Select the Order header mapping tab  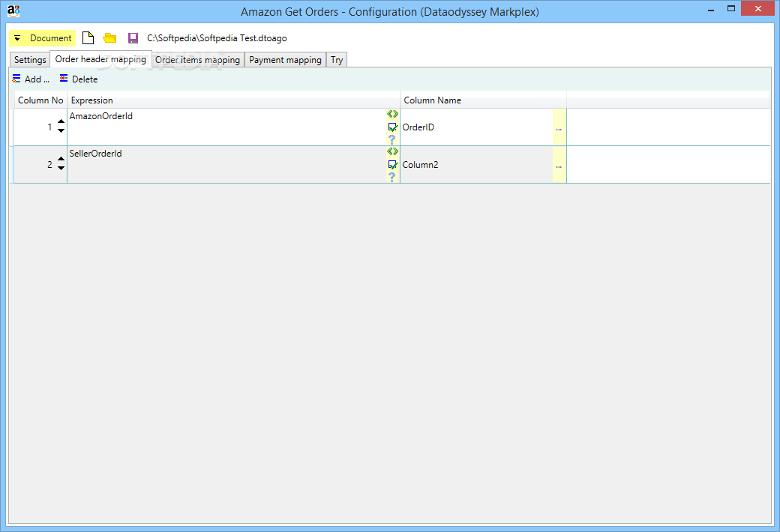(x=100, y=59)
